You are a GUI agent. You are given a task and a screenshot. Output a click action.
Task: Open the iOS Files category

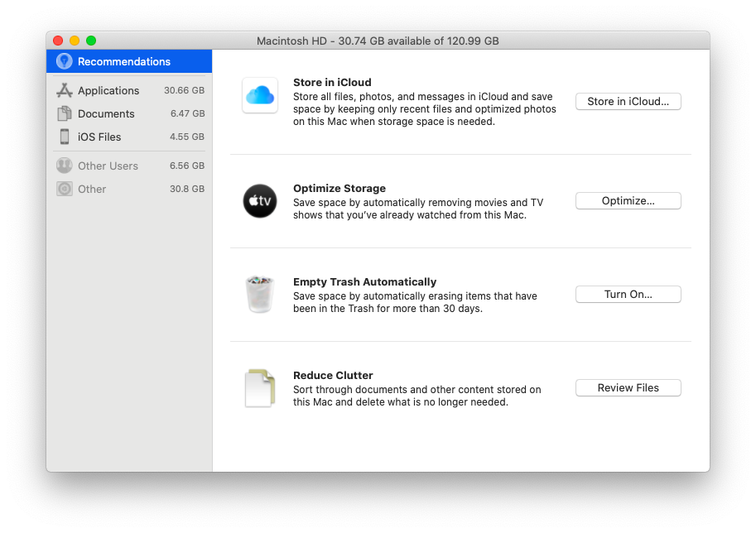point(99,137)
